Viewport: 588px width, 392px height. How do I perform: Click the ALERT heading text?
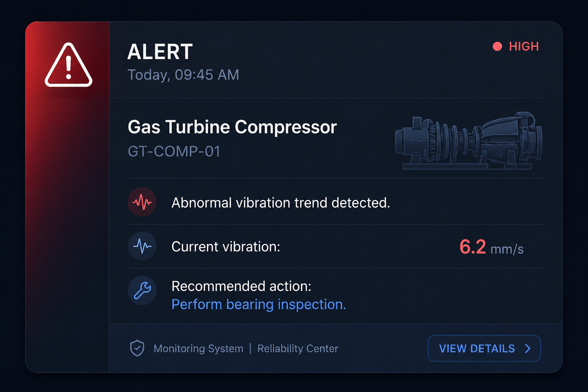[160, 52]
